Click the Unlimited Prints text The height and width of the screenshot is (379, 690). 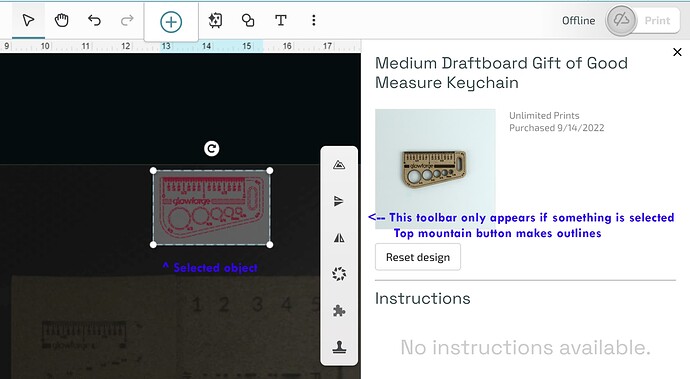[x=544, y=116]
